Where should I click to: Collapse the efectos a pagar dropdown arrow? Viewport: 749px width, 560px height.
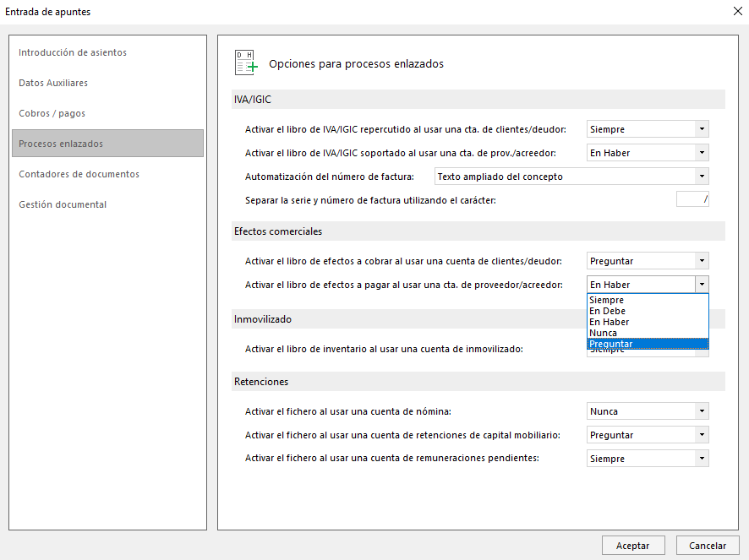702,285
